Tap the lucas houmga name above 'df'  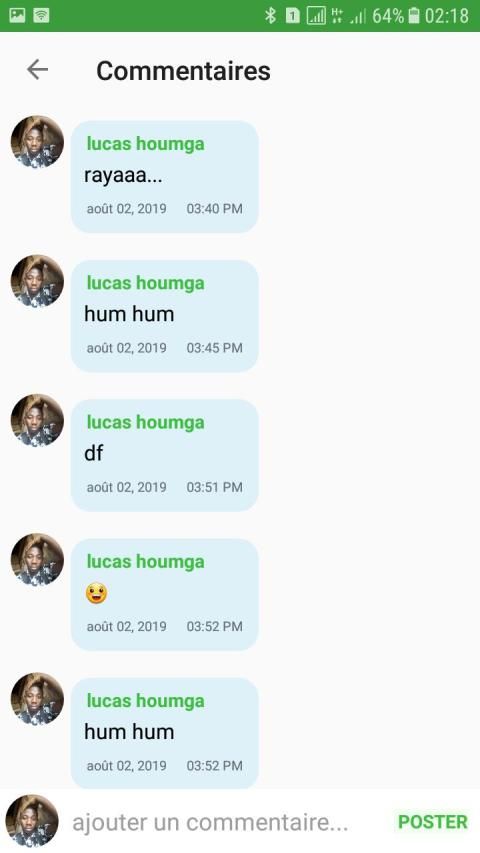pyautogui.click(x=145, y=423)
